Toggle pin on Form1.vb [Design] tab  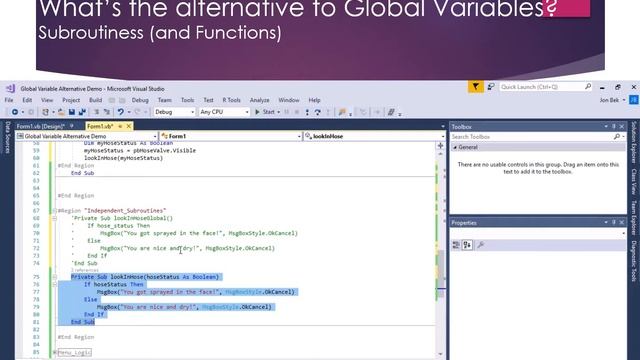(x=71, y=126)
